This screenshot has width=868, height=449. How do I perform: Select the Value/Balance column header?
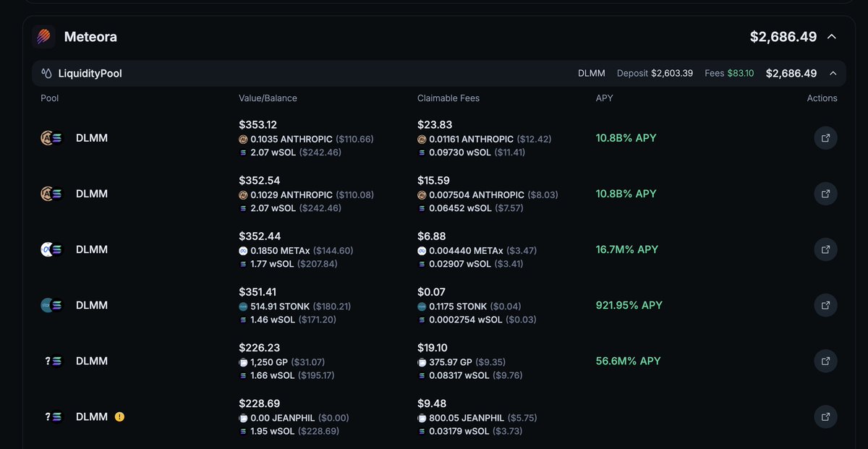(268, 98)
